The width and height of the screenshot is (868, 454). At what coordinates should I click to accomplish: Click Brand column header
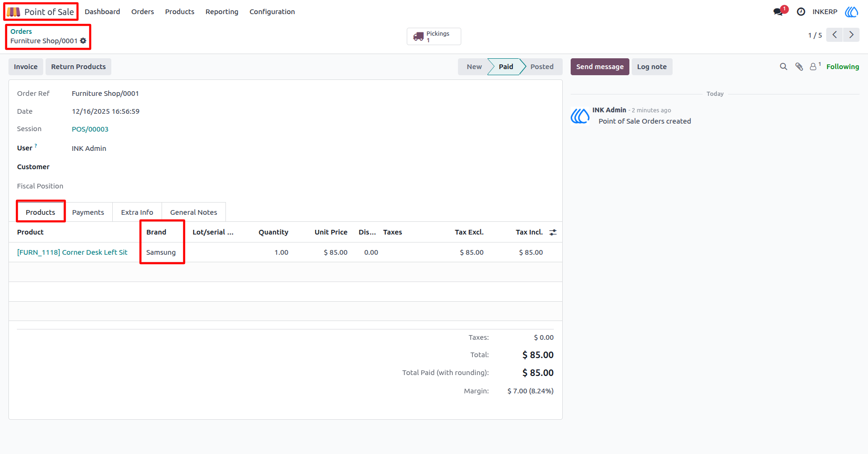(x=156, y=232)
